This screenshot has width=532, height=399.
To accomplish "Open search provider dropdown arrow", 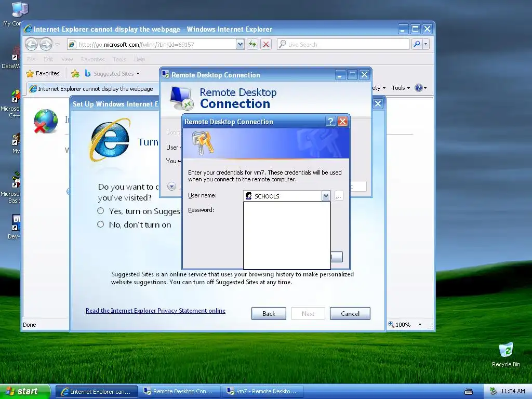I will [x=426, y=44].
